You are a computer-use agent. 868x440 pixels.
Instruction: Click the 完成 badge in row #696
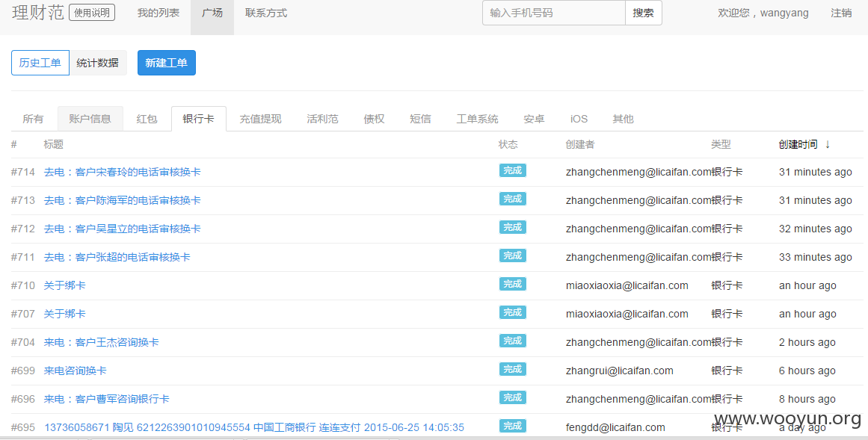pyautogui.click(x=513, y=397)
